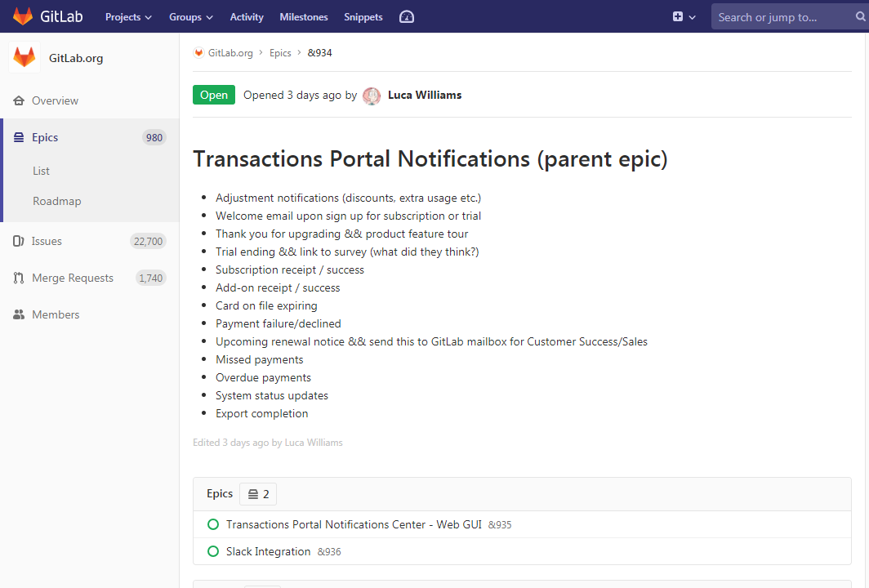This screenshot has width=869, height=588.
Task: Click the GitLab fox logo in navbar
Action: 23,16
